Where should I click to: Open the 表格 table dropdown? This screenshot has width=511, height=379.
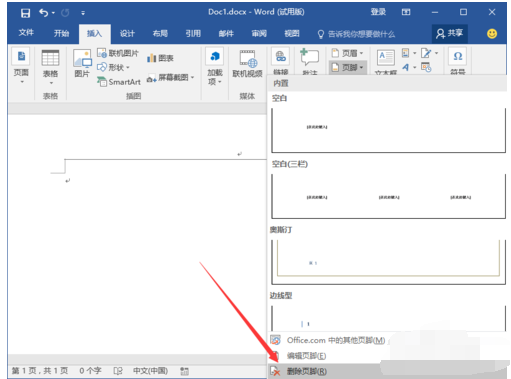pos(50,67)
